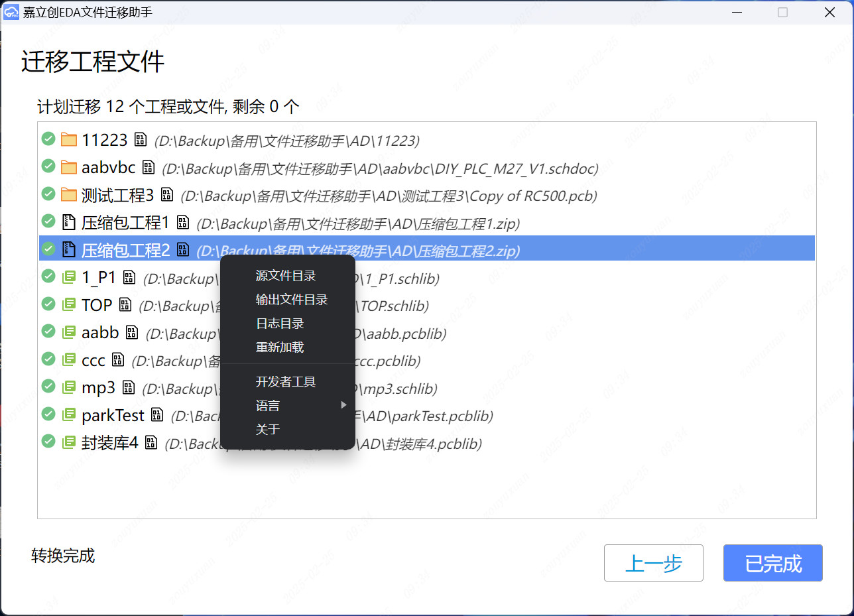Close the migration assistant window
This screenshot has height=616, width=854.
pyautogui.click(x=829, y=12)
